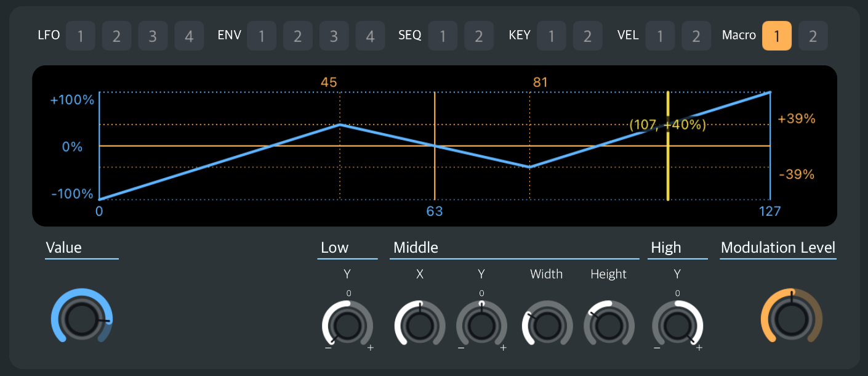This screenshot has height=376, width=868.
Task: Select ENV source button 4
Action: click(370, 36)
